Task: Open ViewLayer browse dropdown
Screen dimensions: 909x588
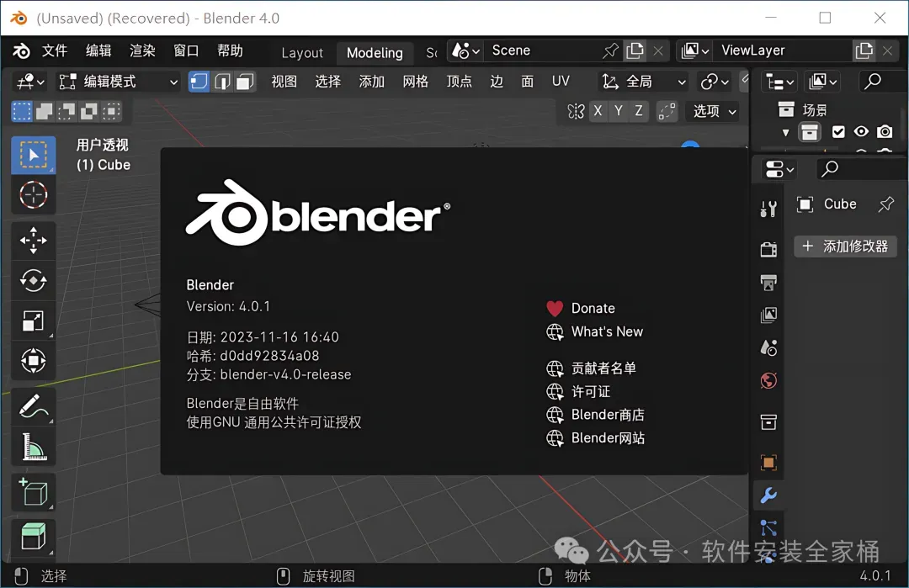Action: [x=695, y=51]
